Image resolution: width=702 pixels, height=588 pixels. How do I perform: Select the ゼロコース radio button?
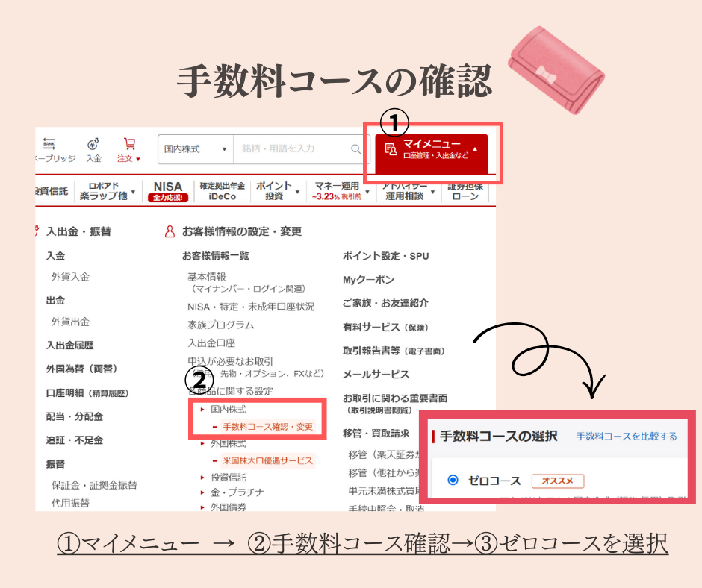click(453, 480)
